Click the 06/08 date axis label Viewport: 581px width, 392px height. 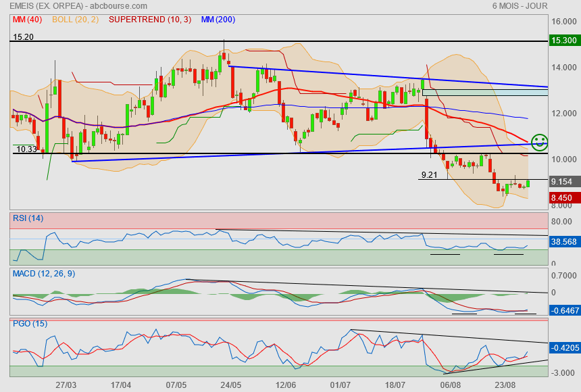point(451,385)
